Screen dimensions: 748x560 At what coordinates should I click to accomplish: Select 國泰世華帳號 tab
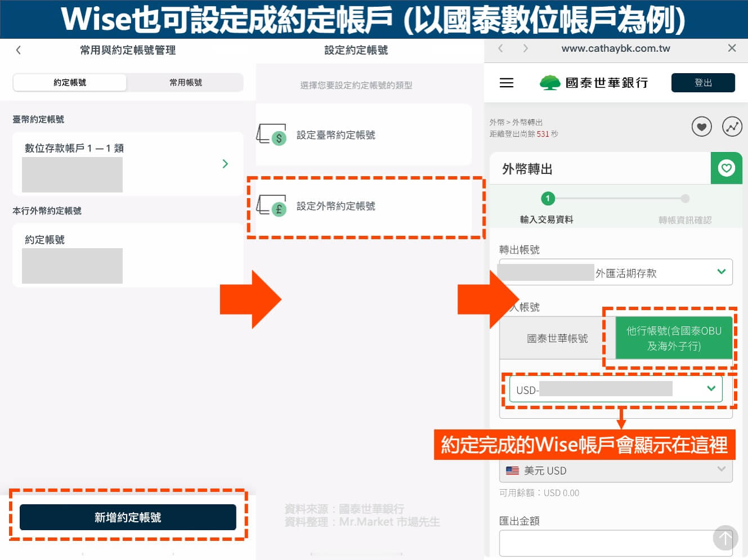[x=557, y=338]
